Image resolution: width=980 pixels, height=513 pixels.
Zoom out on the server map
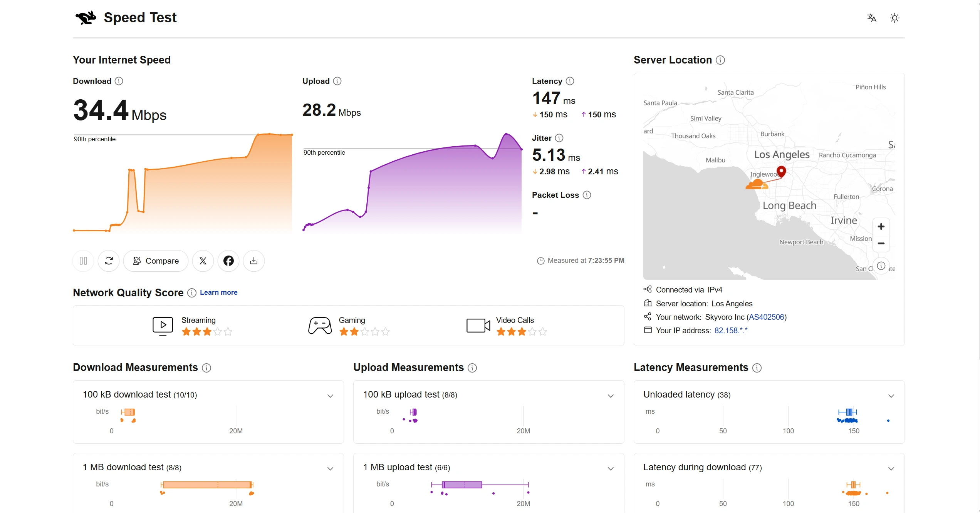point(881,243)
